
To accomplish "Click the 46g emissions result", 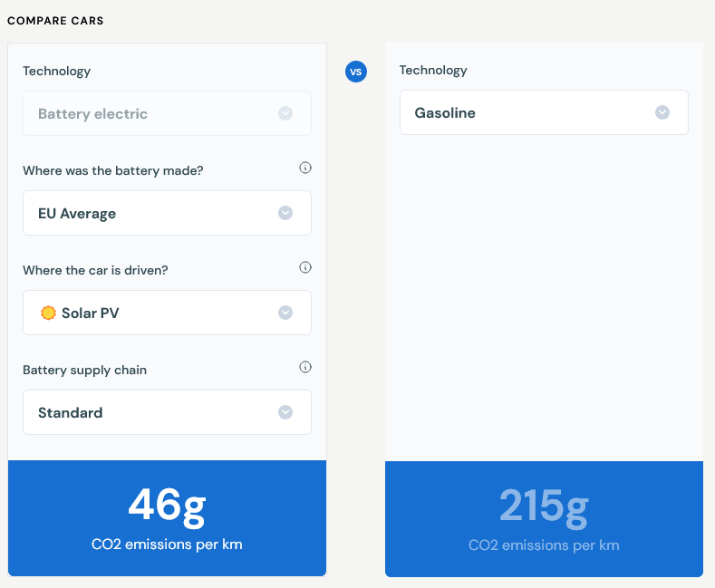I will click(x=167, y=506).
